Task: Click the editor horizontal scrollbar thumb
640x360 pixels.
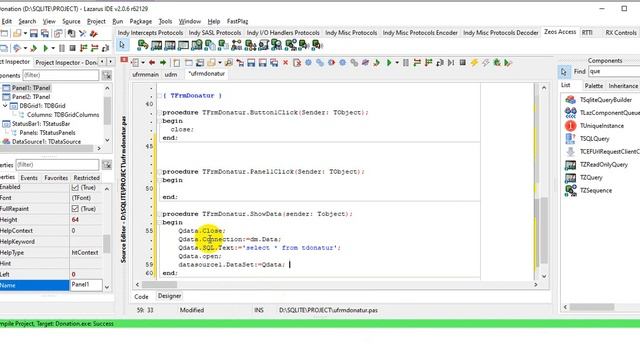Action: point(160,284)
